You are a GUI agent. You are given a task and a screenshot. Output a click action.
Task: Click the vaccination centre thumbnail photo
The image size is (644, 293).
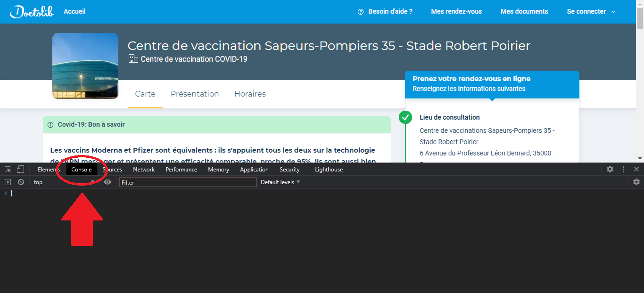85,66
